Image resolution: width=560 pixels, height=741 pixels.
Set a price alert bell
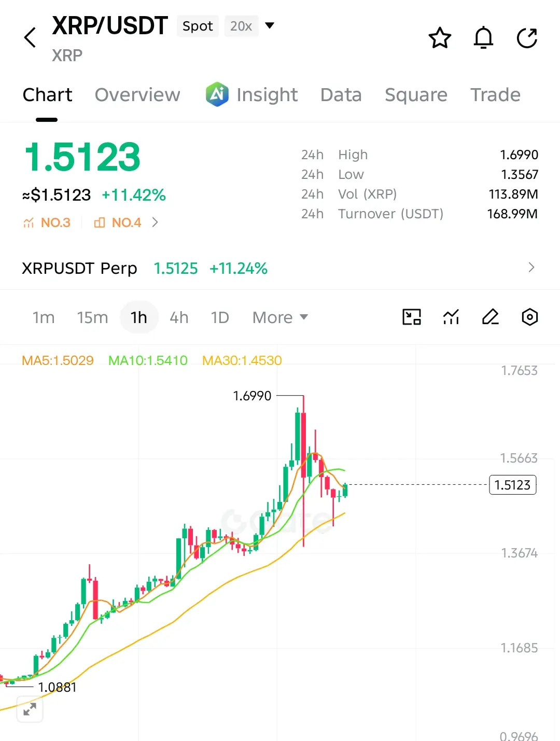point(483,38)
